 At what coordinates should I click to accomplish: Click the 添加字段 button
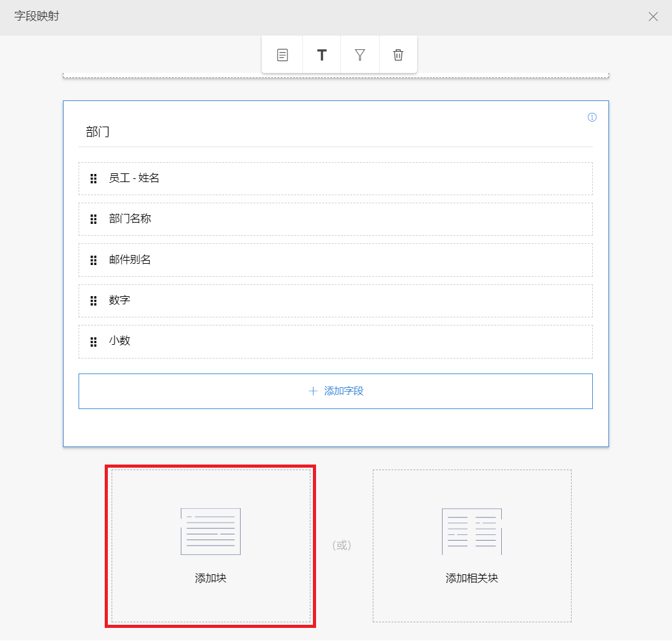click(x=335, y=392)
